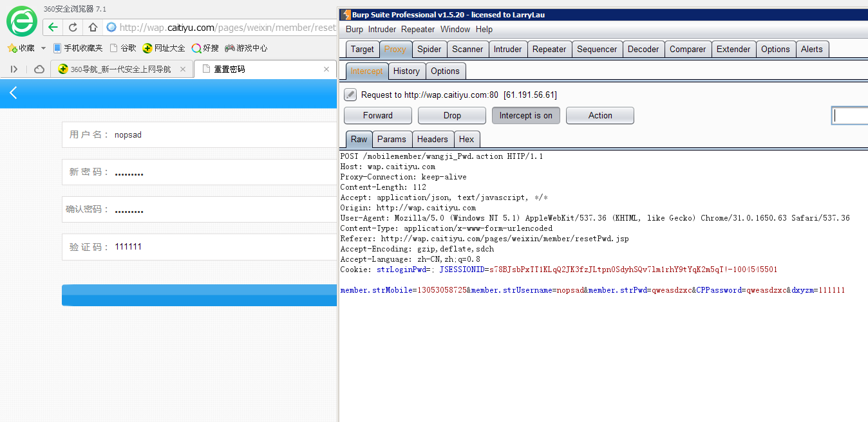Open the Intruder menu in the Burp menu bar
This screenshot has height=422, width=868.
[382, 30]
